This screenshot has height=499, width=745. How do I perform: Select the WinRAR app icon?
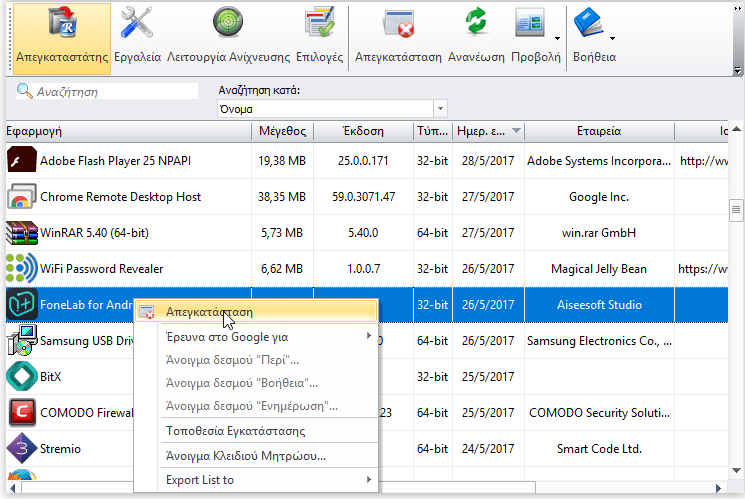click(22, 233)
